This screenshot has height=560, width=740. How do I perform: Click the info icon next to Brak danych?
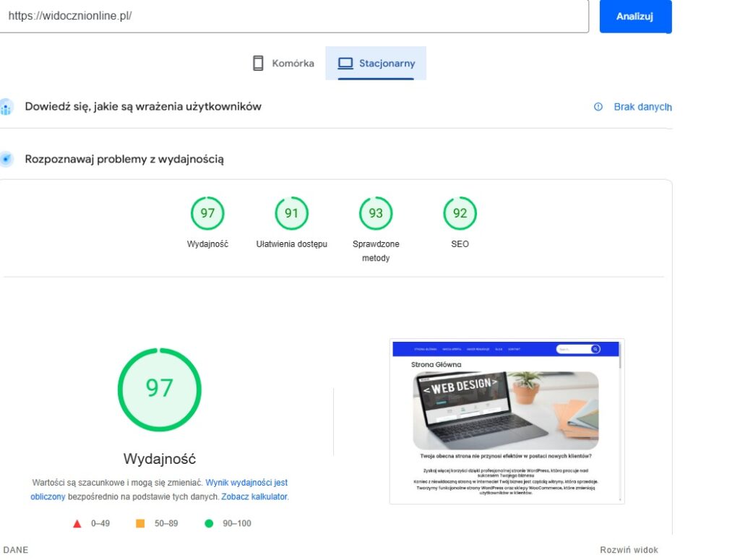pos(598,106)
